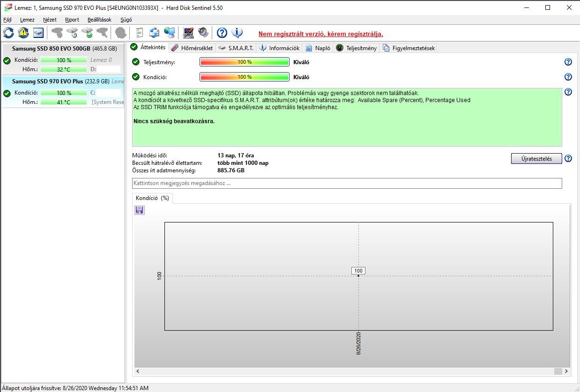
Task: Click the disk with clock toolbar icon
Action: 72,33
